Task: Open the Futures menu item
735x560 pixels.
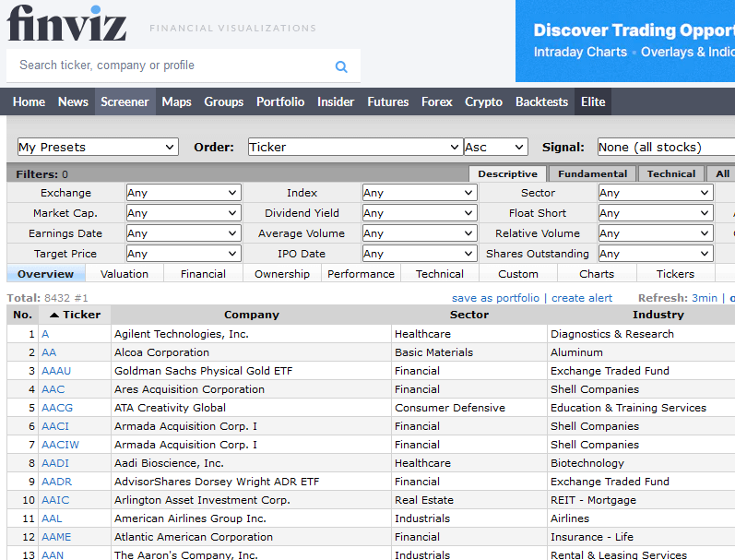Action: click(387, 101)
